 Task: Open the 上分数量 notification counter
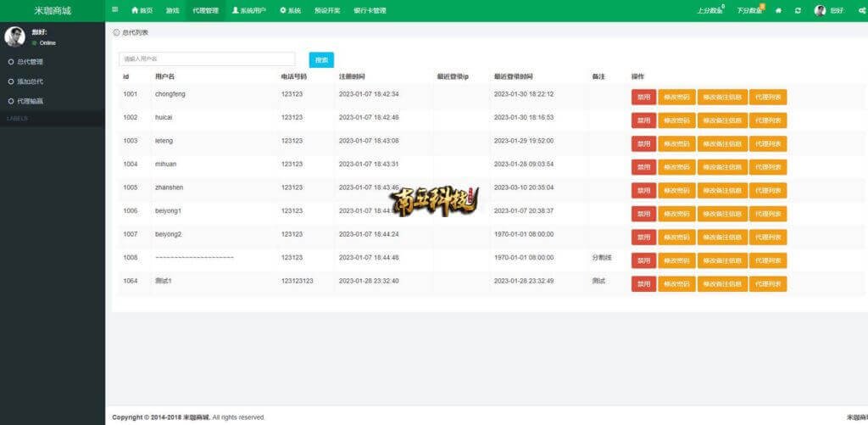[710, 11]
